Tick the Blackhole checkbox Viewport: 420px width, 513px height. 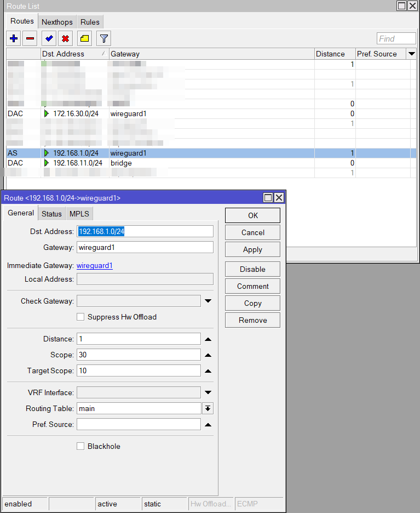80,446
